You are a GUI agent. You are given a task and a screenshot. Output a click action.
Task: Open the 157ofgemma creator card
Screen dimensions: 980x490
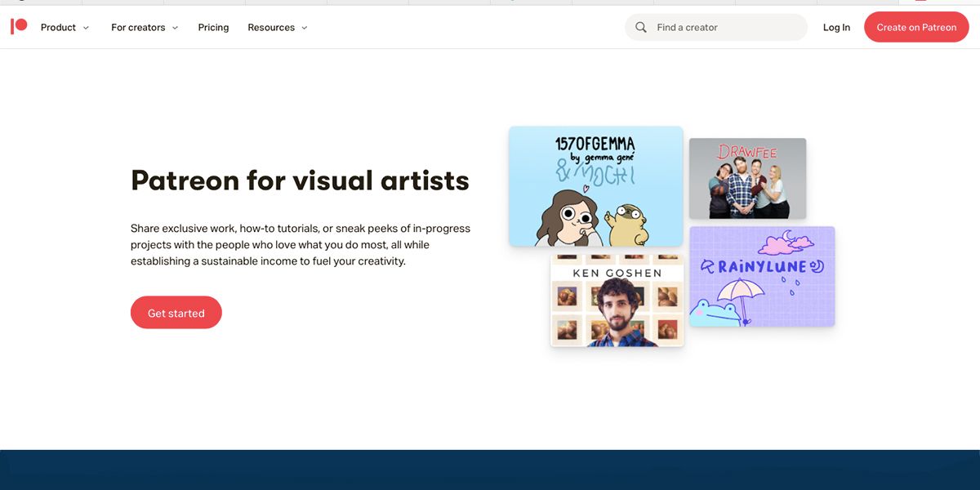tap(595, 186)
